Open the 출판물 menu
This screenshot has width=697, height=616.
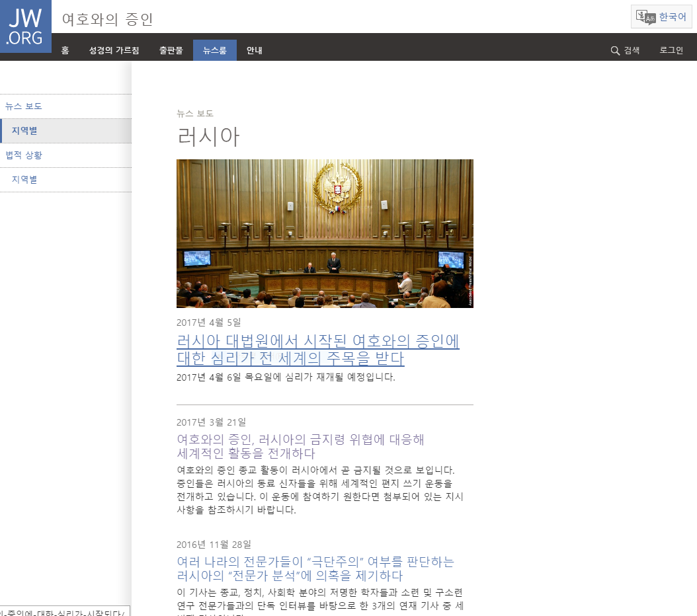pos(171,50)
